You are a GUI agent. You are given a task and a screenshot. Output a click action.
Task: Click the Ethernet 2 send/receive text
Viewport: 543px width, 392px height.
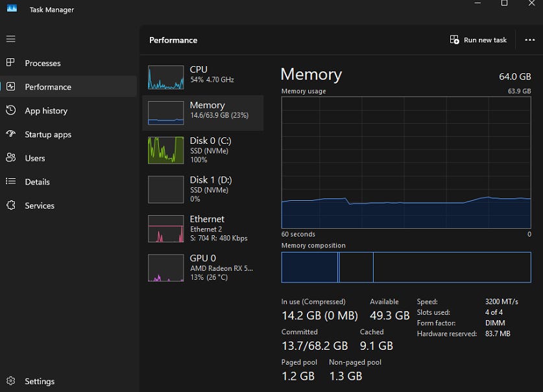tap(219, 238)
